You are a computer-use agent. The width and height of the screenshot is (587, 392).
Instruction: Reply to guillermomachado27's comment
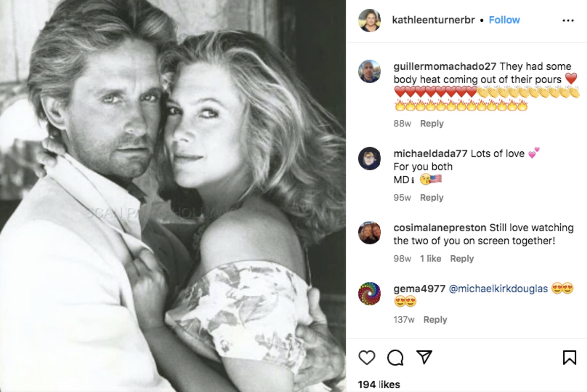432,124
